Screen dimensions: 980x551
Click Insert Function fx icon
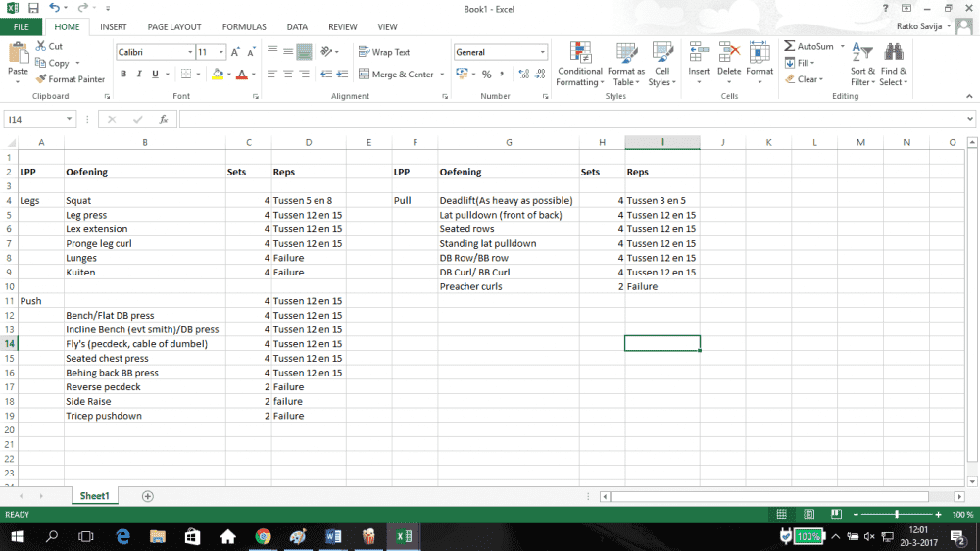(163, 120)
